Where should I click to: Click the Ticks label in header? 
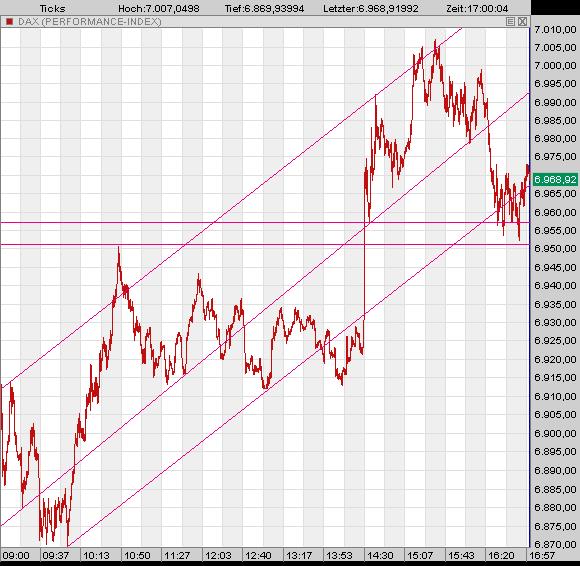52,8
